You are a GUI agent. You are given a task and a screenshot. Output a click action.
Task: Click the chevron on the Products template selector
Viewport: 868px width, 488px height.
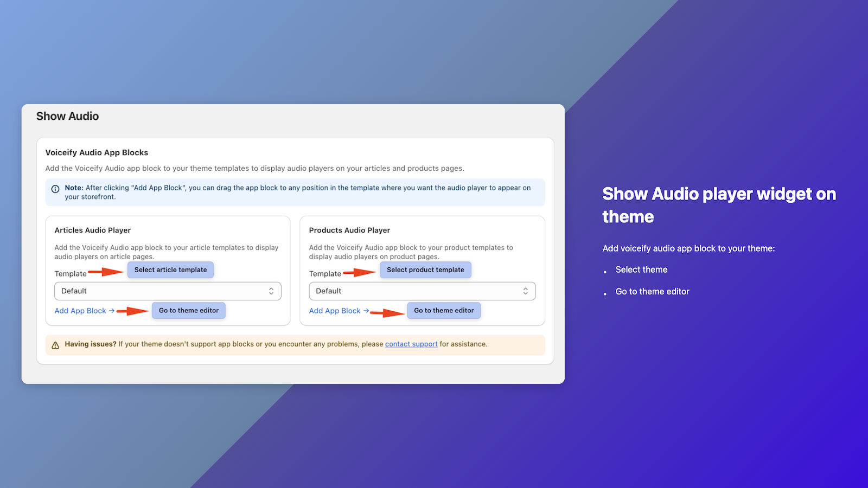[x=526, y=291]
